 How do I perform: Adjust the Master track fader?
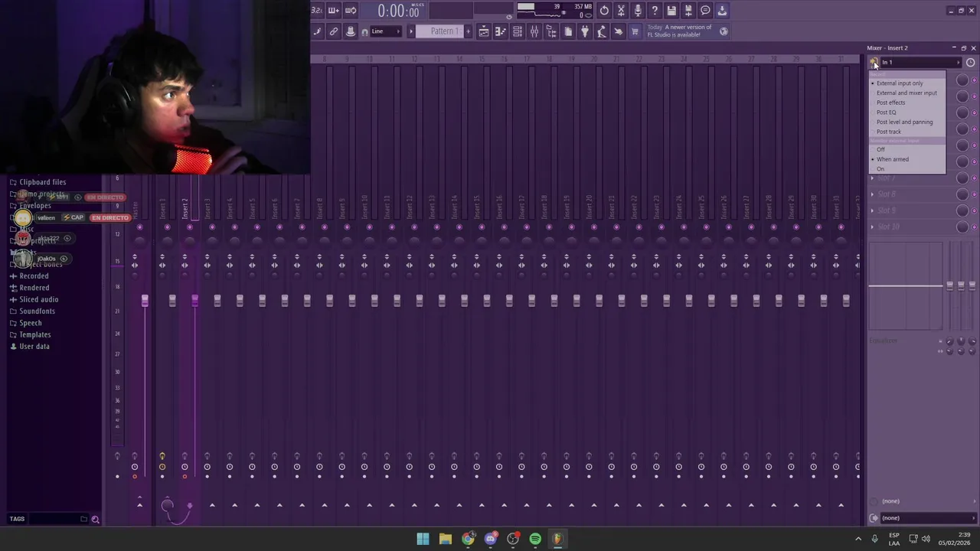coord(145,301)
